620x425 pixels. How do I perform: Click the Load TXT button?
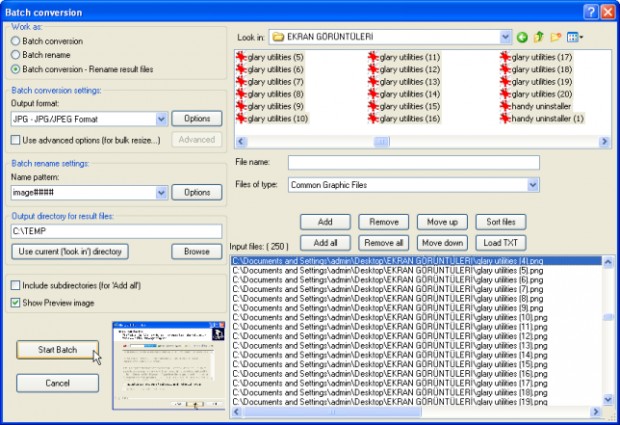[501, 243]
